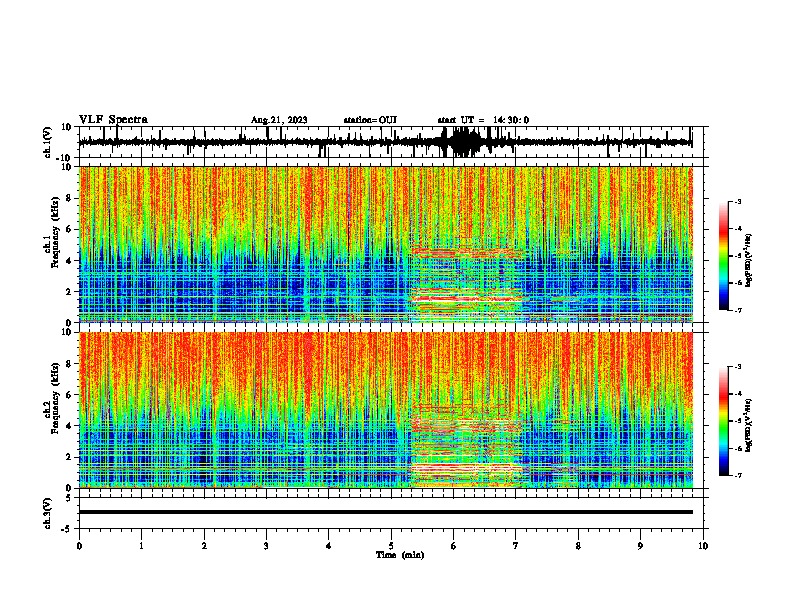Select the "ch.3(V)" axis label
The width and height of the screenshot is (792, 612).
coord(48,513)
